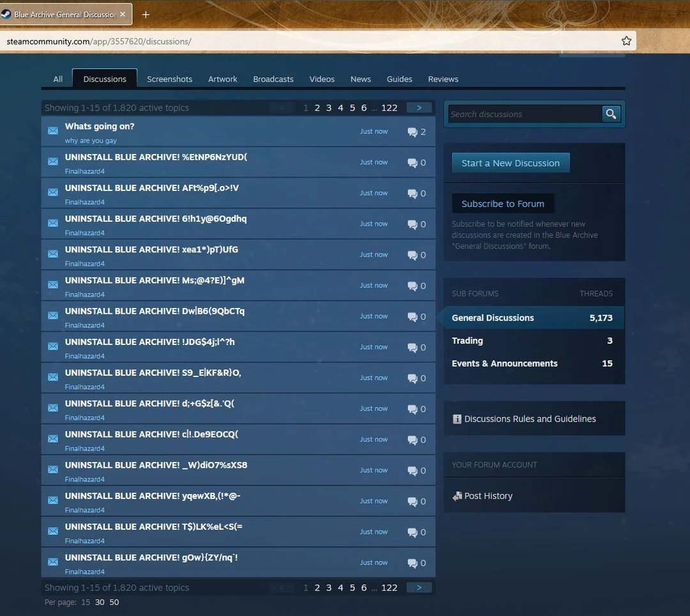Bookmark this page with star icon

(626, 41)
